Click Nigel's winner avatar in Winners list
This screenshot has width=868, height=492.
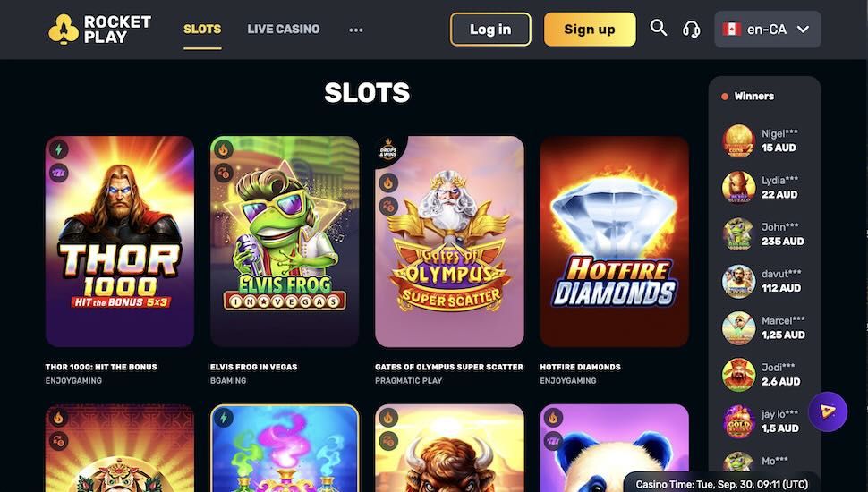(x=738, y=140)
